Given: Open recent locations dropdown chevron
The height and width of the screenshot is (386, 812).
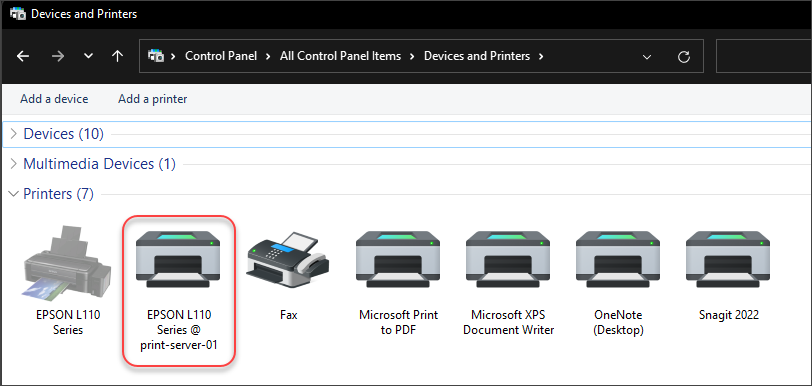Looking at the screenshot, I should coord(89,56).
